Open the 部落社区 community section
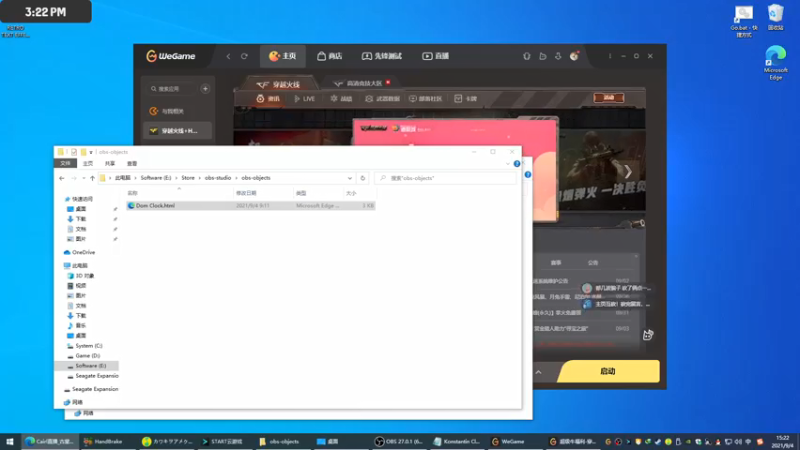 426,99
